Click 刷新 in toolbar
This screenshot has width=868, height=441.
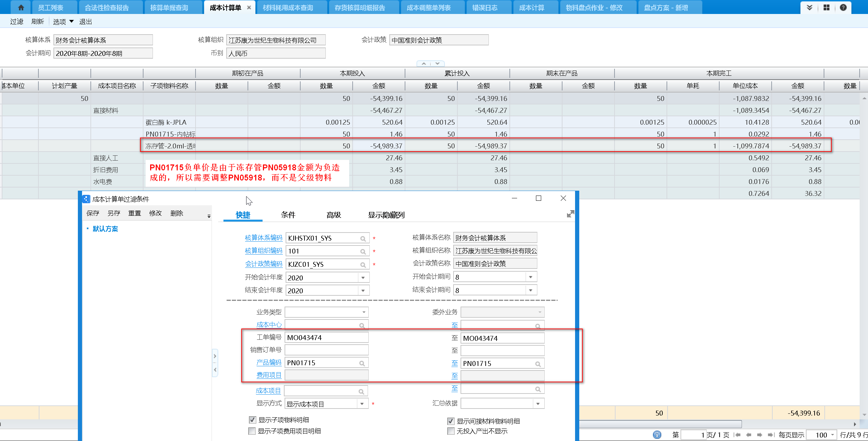[38, 22]
